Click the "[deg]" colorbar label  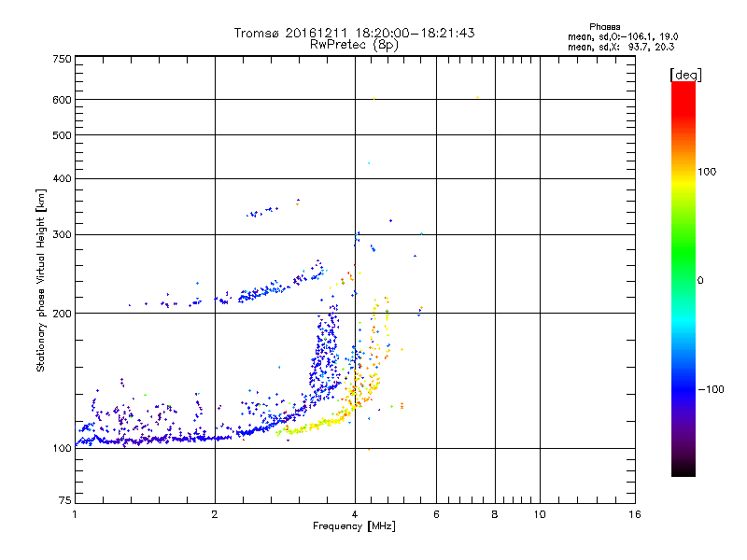685,75
